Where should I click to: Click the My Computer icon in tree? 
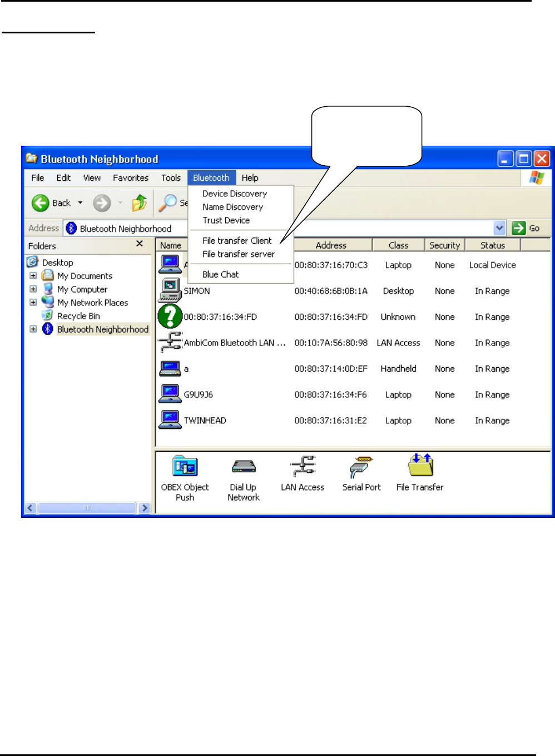[48, 289]
